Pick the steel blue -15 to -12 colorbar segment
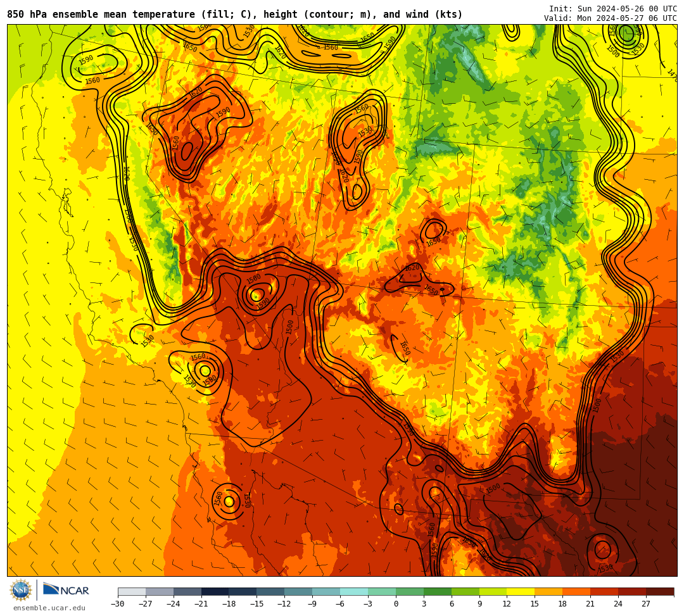684x616 pixels. pyautogui.click(x=271, y=591)
